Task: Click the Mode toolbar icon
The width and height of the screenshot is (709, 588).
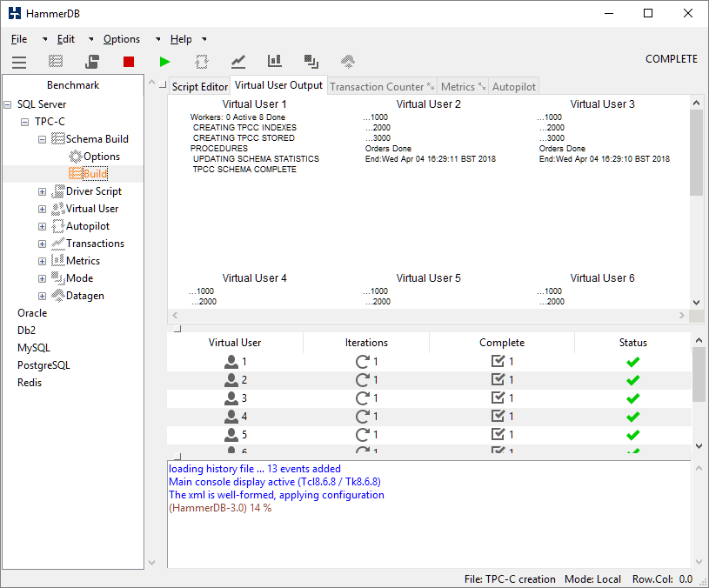Action: coord(311,62)
